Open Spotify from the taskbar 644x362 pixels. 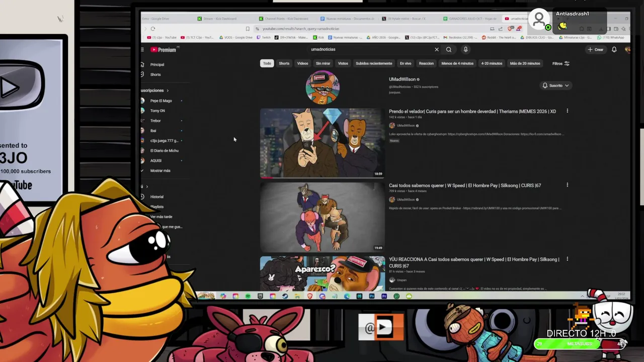[x=248, y=296]
